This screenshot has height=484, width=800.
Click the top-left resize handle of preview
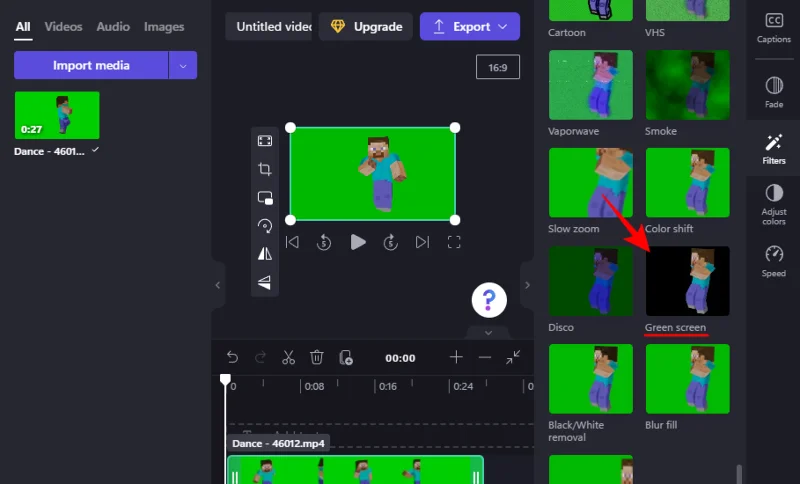coord(290,128)
